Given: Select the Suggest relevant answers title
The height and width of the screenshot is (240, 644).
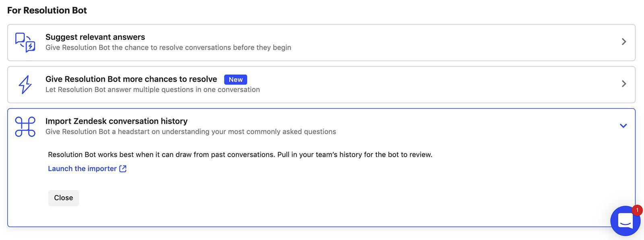Looking at the screenshot, I should (95, 37).
